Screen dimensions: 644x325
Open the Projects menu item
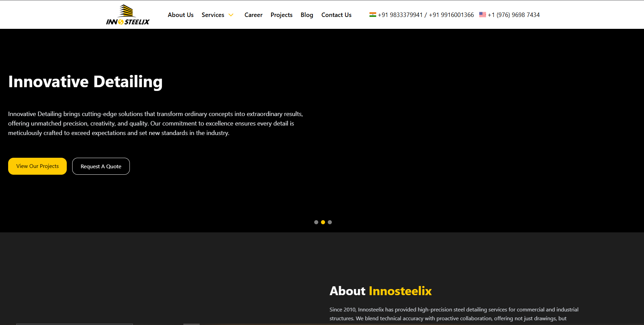pos(281,15)
